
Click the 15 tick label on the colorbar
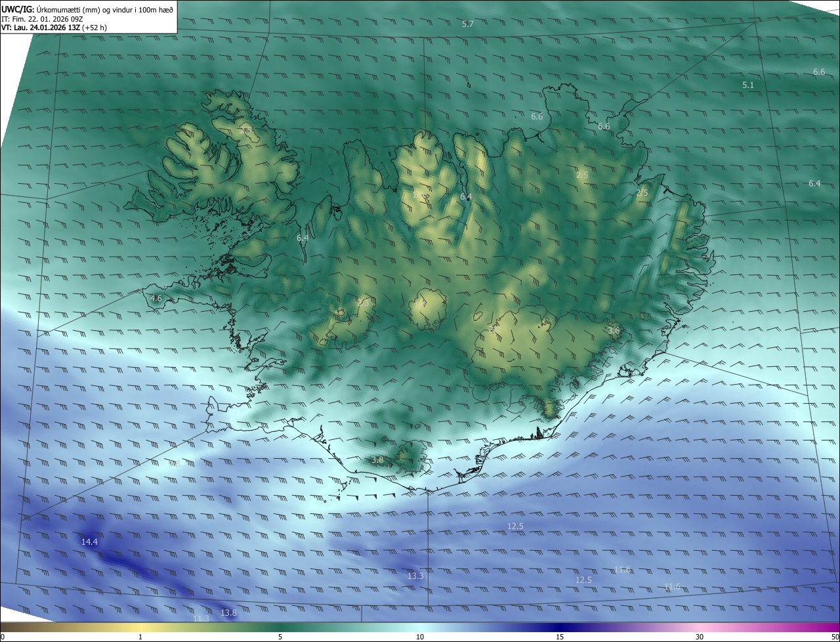(x=560, y=637)
